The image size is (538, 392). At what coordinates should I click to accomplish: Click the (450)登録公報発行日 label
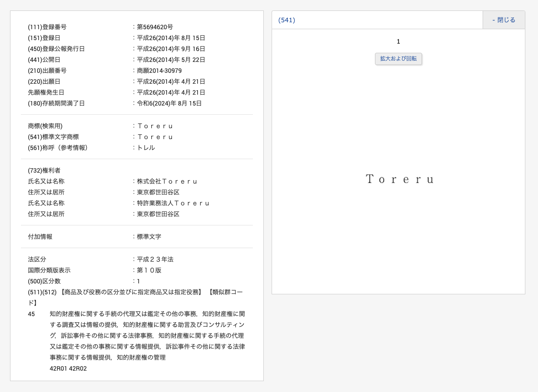(x=56, y=49)
